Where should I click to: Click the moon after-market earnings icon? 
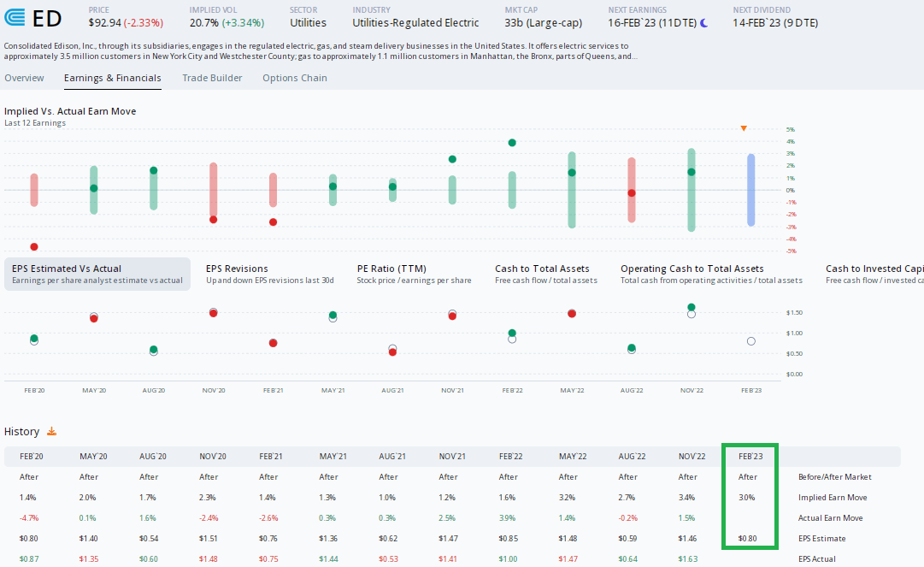(703, 23)
